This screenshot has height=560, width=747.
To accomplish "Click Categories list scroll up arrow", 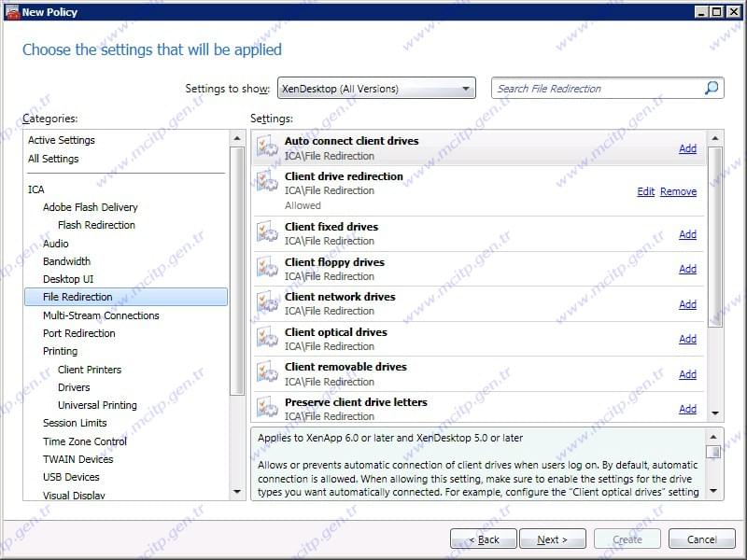I will (x=237, y=138).
